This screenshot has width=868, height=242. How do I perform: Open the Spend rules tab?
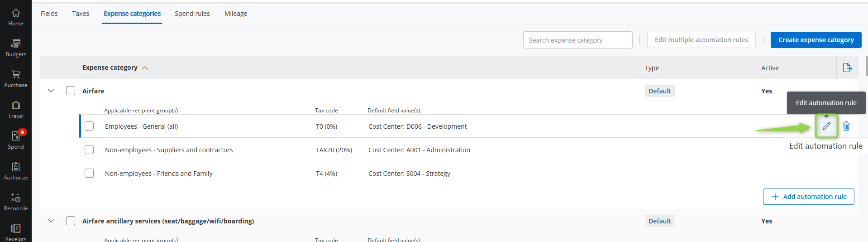coord(192,14)
